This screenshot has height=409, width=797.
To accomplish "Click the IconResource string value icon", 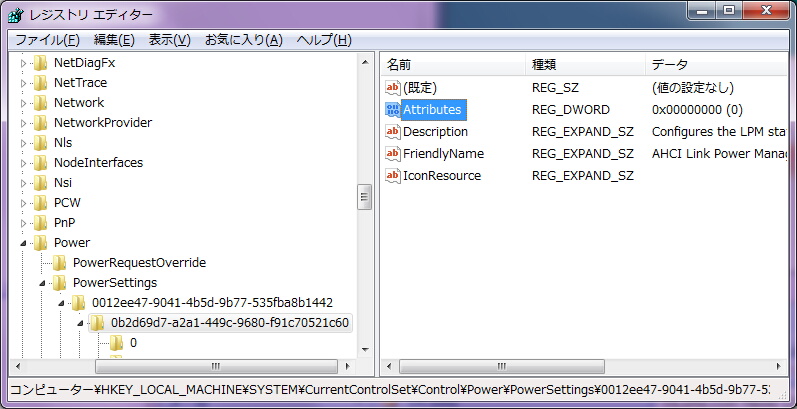I will point(393,176).
